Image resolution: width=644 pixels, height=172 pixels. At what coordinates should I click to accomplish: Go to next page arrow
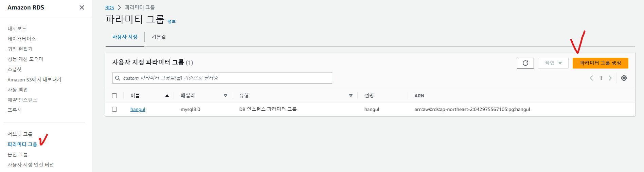[x=610, y=78]
